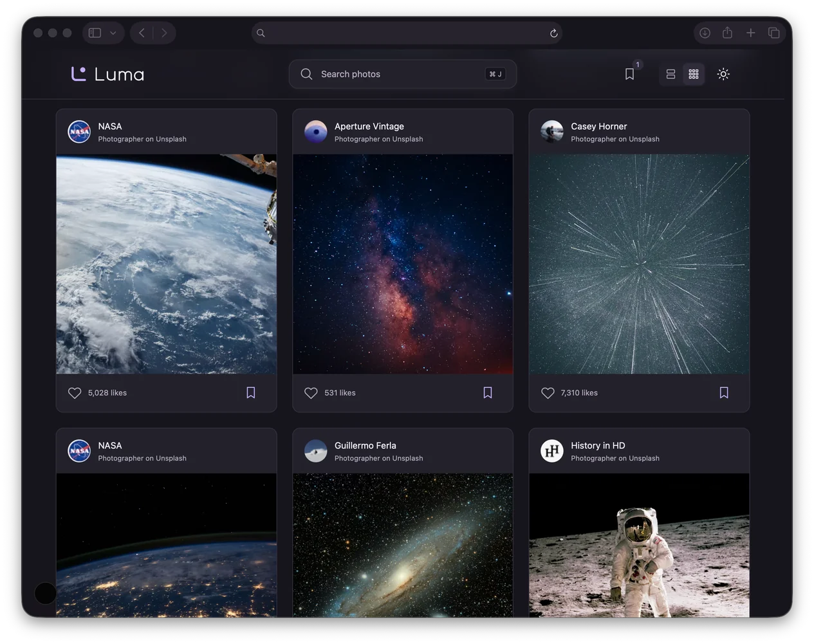The height and width of the screenshot is (644, 814).
Task: Click the magnifier icon in Search photos
Action: (306, 74)
